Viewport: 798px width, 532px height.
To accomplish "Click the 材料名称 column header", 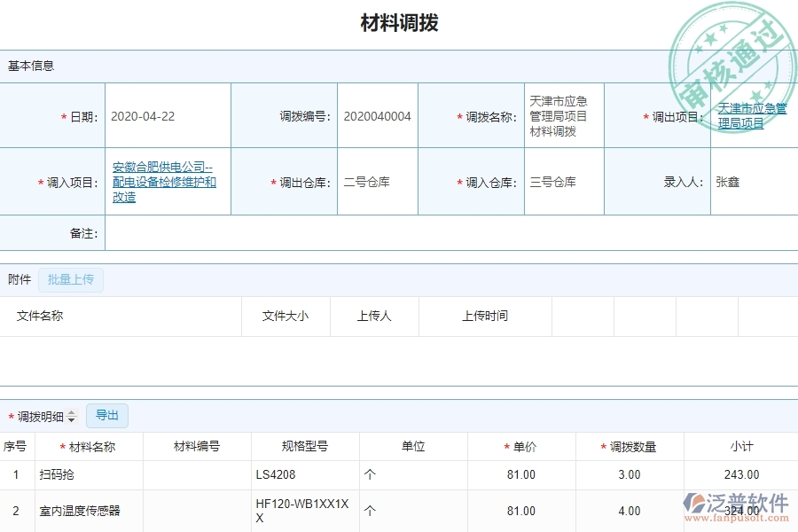I will [92, 446].
